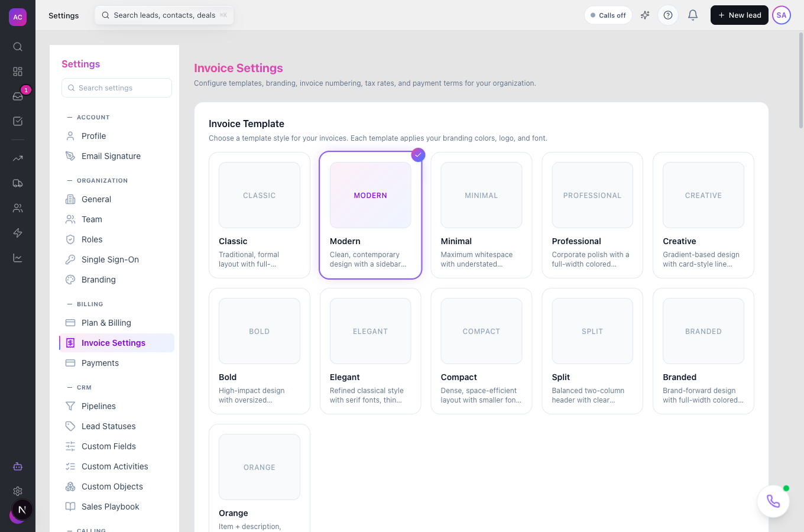Choose the Split invoice template
Screen dimensions: 804x532
point(592,351)
